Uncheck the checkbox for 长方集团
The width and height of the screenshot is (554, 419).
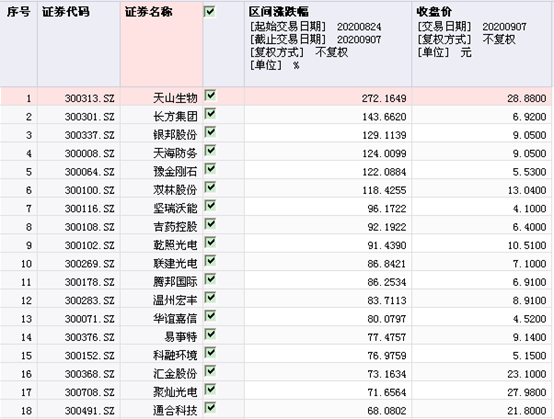pos(210,114)
